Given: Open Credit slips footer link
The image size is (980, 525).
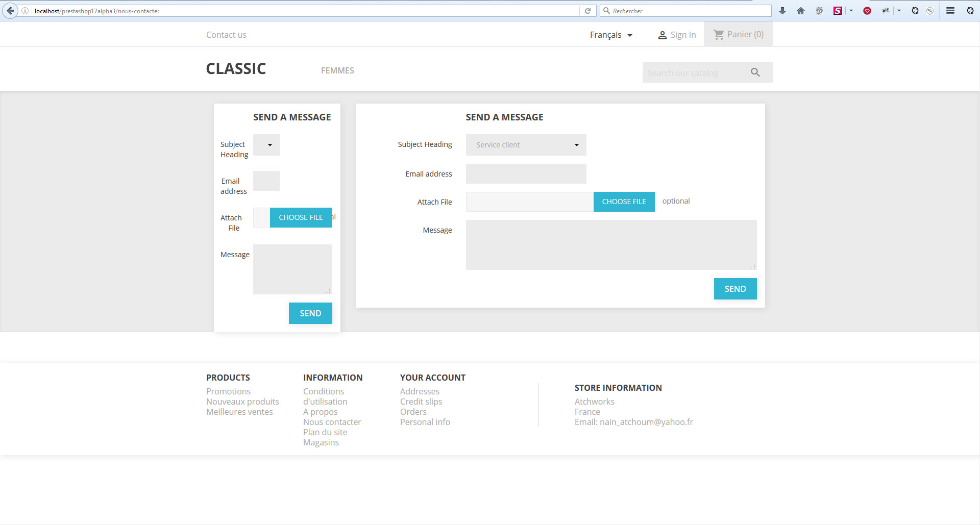Looking at the screenshot, I should 421,402.
